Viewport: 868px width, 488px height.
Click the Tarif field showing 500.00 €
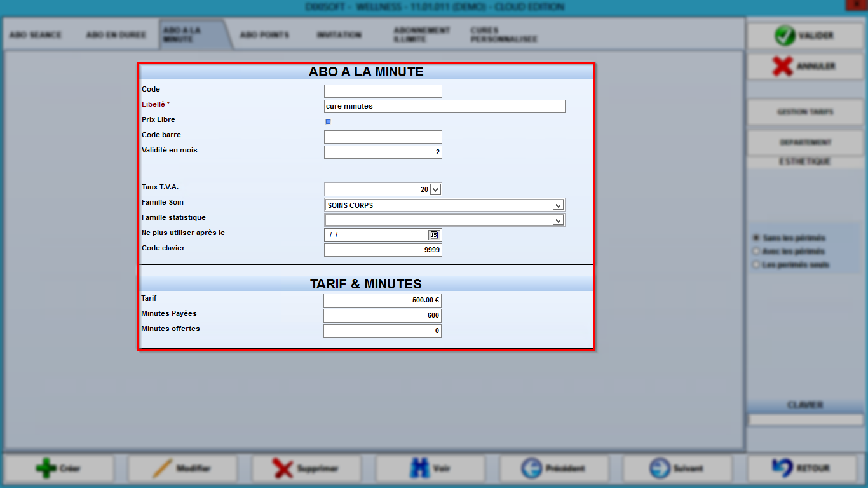pos(383,300)
